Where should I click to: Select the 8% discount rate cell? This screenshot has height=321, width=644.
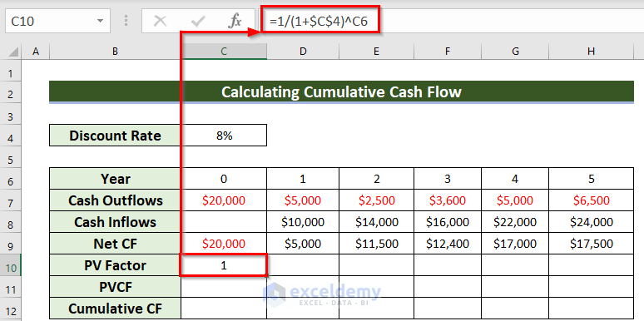224,135
